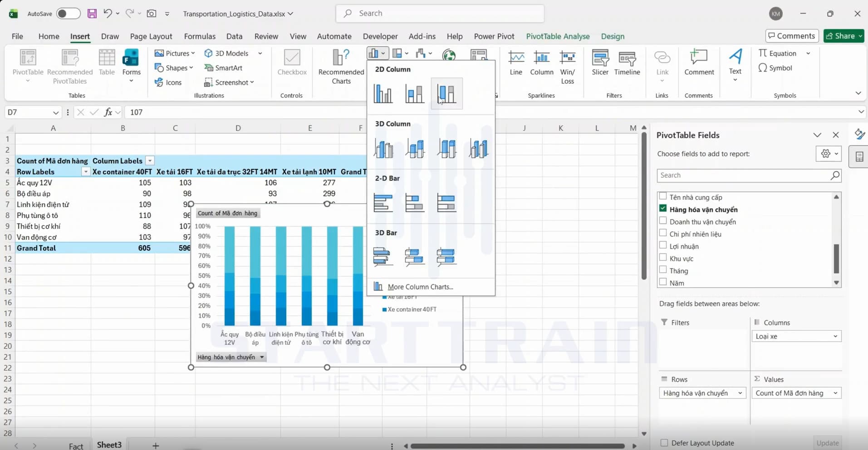
Task: Check Defer Layout Update
Action: click(x=664, y=443)
